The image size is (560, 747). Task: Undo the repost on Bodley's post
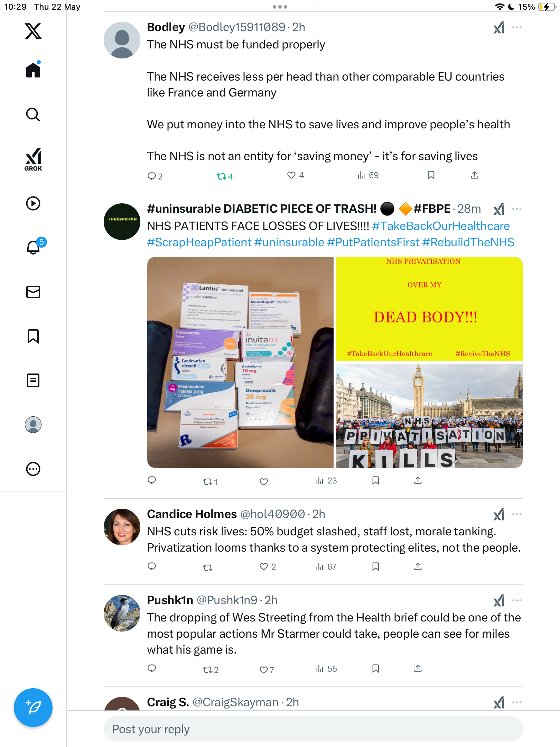coord(225,176)
